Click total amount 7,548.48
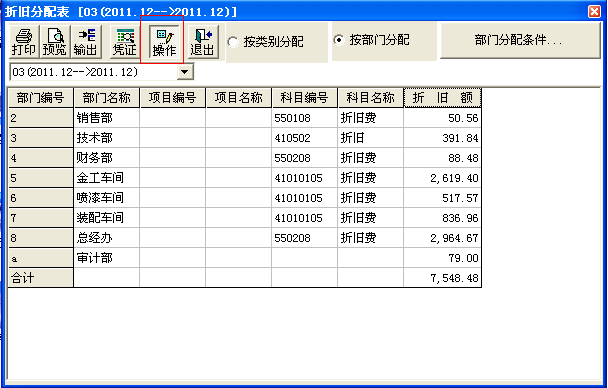 [x=442, y=278]
